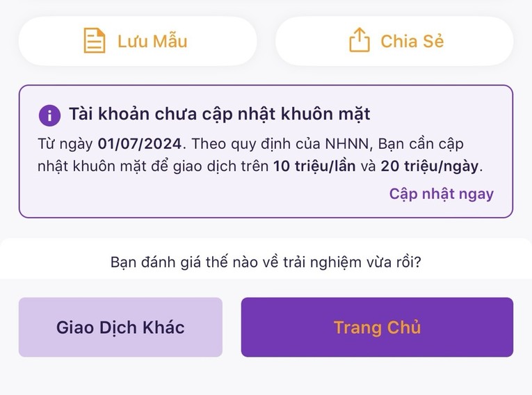Click the bold 20 triệu/ngày limit text
The height and width of the screenshot is (395, 532).
point(430,166)
